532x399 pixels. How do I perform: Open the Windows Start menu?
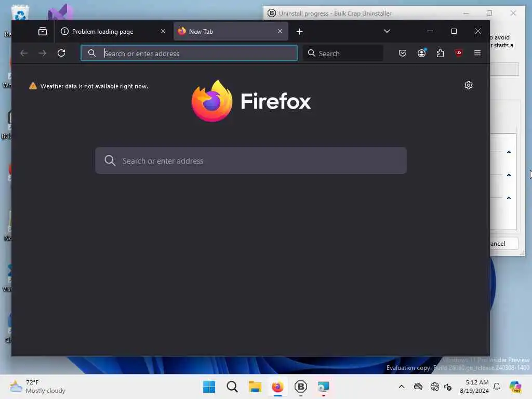coord(209,387)
